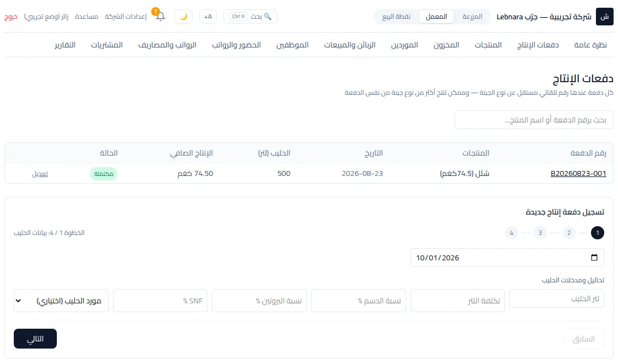Click خروج logout link
The image size is (618, 364).
(11, 17)
